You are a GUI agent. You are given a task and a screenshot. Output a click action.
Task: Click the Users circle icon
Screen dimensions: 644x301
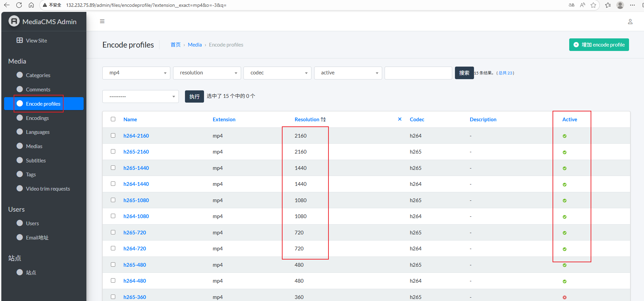tap(20, 223)
